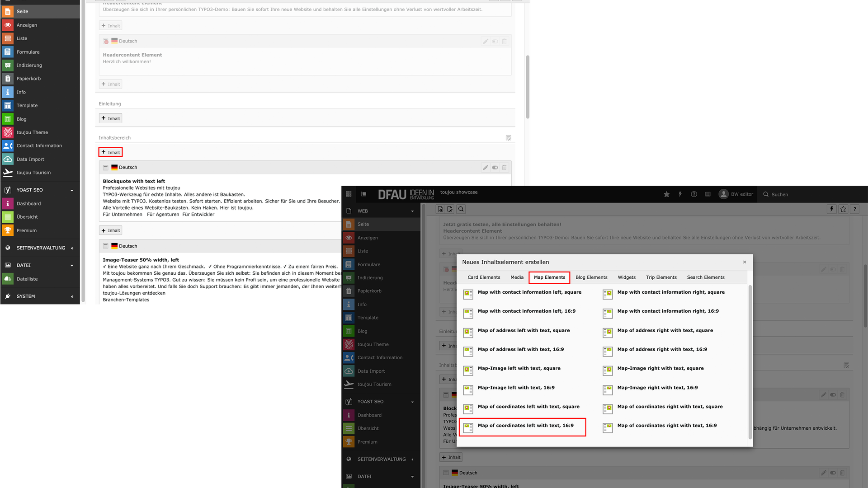The height and width of the screenshot is (488, 868).
Task: Edit the Blockquote with text left element
Action: pos(486,168)
